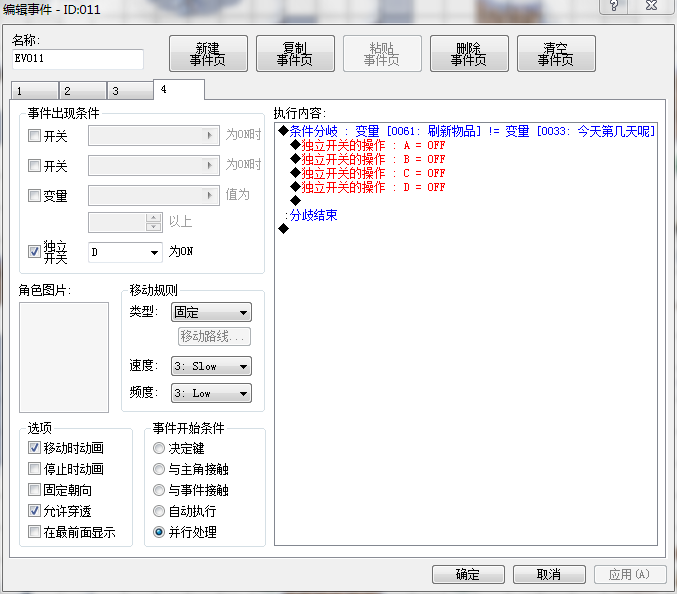Switch to event page tab 2
This screenshot has width=677, height=594.
coord(82,91)
